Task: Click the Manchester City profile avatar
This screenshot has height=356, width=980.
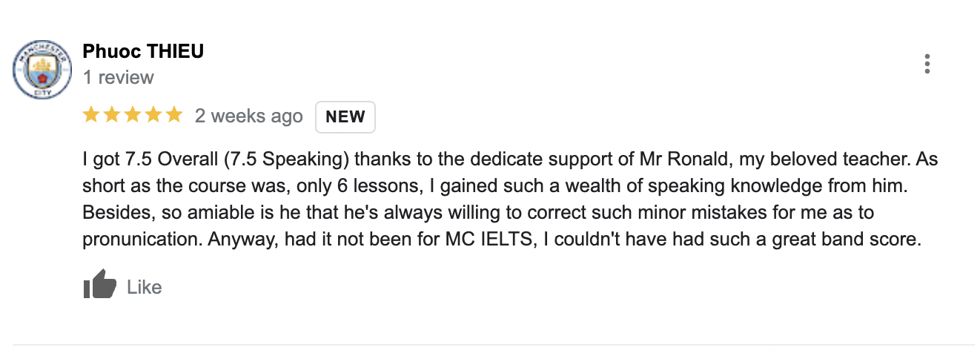Action: click(42, 70)
